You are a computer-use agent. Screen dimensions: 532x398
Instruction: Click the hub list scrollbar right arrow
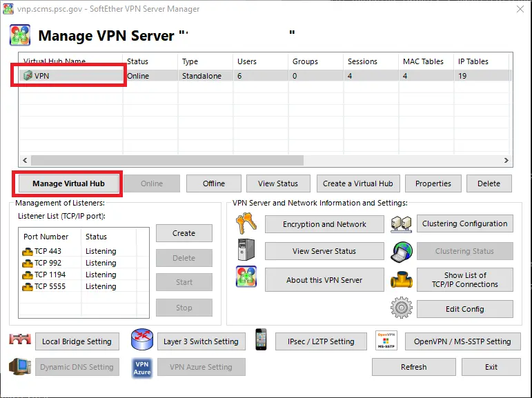click(506, 160)
